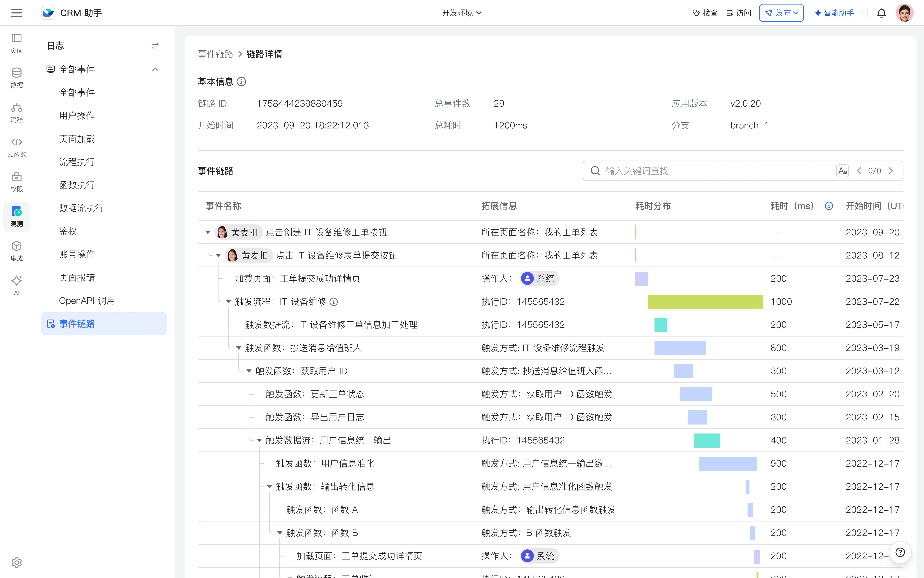The width and height of the screenshot is (924, 578).
Task: Click the CRM 助手 app logo
Action: click(x=48, y=13)
